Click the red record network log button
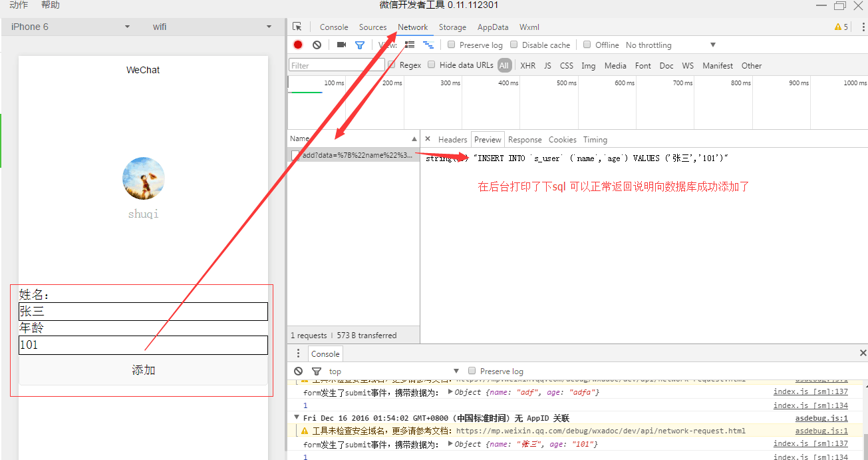868x460 pixels. click(x=298, y=45)
